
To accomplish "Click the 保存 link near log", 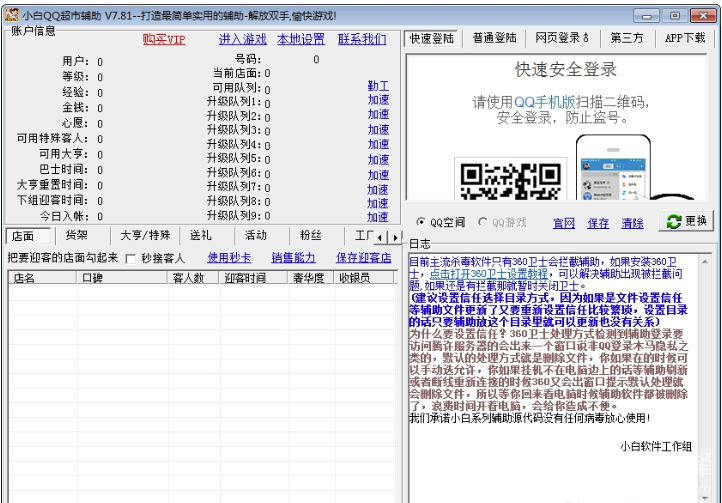I will point(598,223).
